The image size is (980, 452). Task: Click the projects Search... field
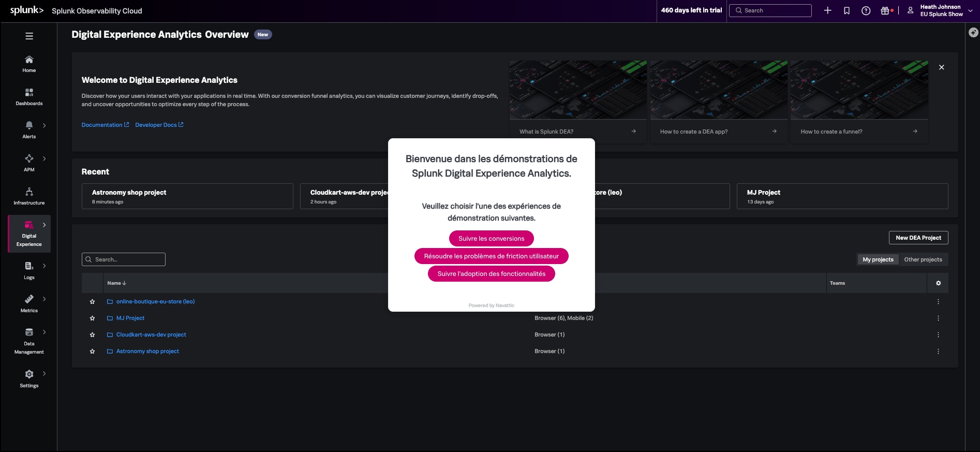(x=124, y=259)
